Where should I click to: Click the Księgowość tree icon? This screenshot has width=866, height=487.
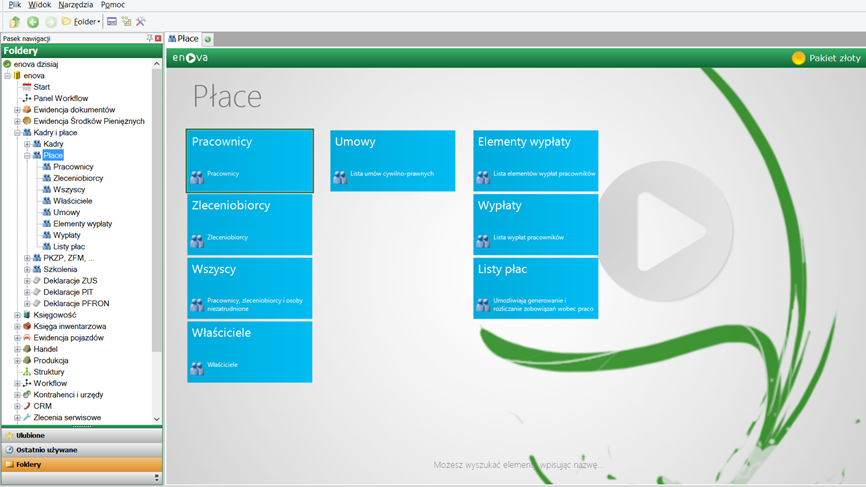click(27, 315)
